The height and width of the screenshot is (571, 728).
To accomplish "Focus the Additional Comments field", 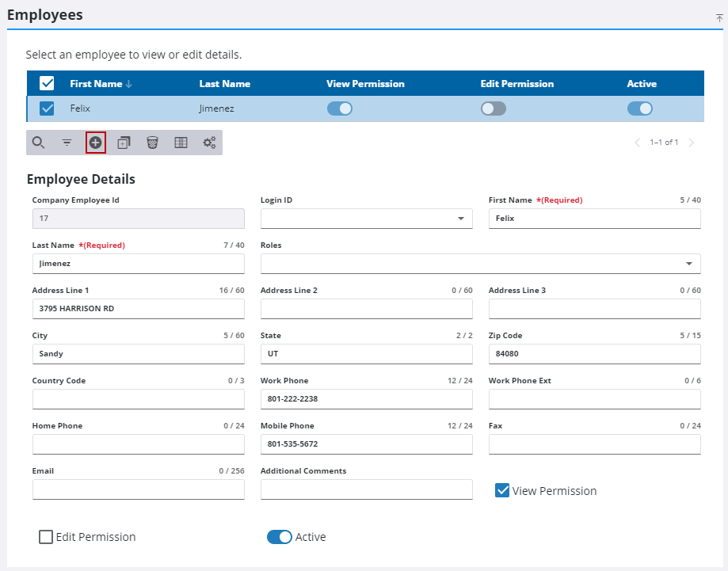I will coord(366,489).
